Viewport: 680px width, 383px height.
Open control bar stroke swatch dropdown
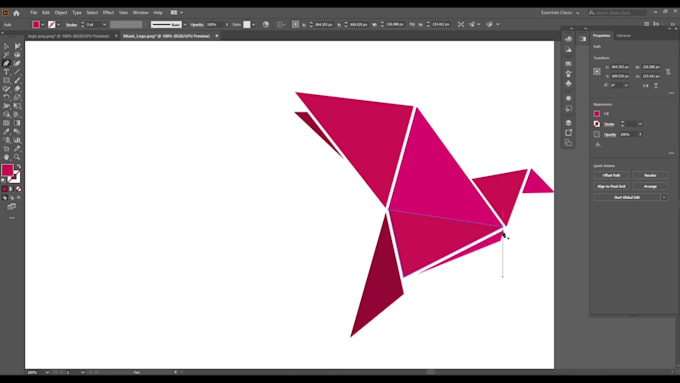(x=59, y=25)
